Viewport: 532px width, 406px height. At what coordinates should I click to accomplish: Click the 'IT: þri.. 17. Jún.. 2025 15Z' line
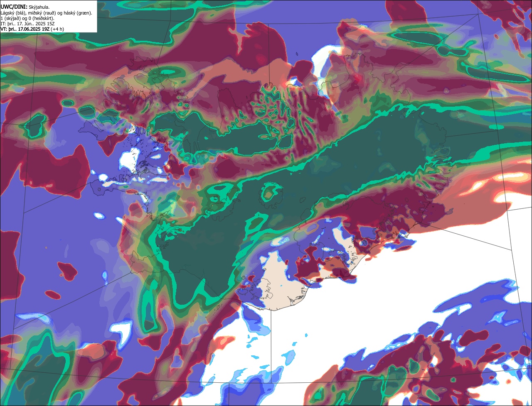(28, 24)
